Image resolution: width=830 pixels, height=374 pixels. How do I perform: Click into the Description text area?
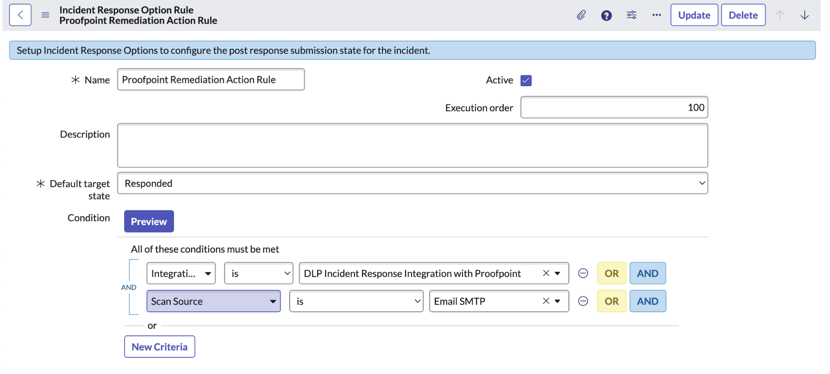412,145
